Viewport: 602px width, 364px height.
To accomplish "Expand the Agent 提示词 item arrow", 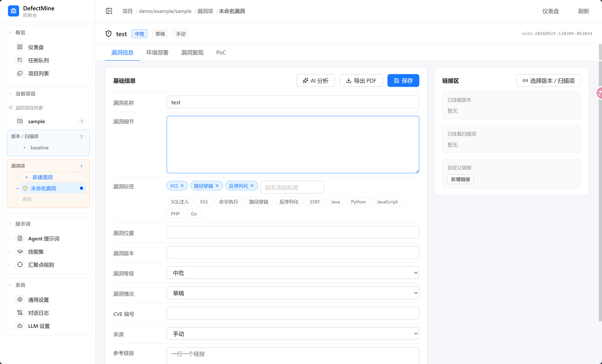I will coord(10,238).
